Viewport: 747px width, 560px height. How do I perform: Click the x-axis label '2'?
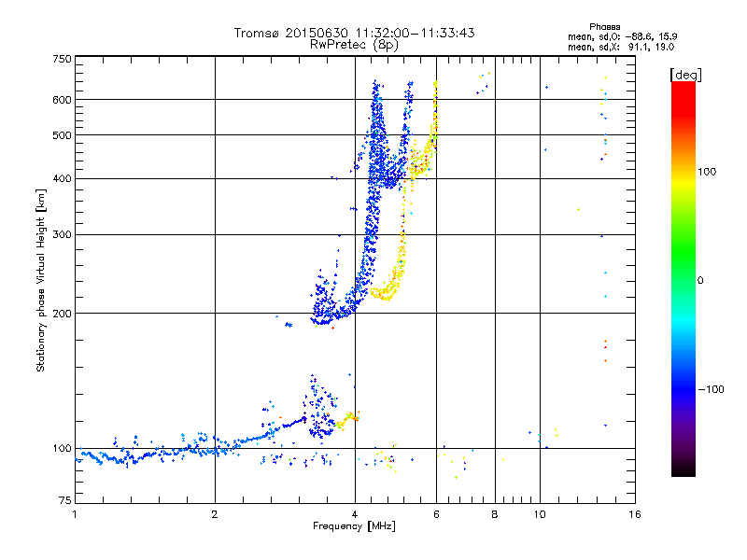(x=215, y=515)
